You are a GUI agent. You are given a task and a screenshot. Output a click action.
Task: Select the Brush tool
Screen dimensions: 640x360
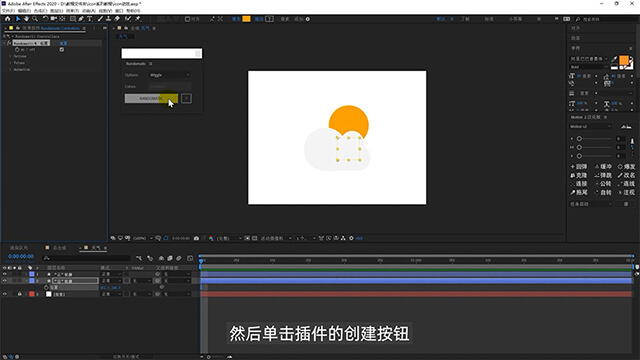(x=100, y=19)
